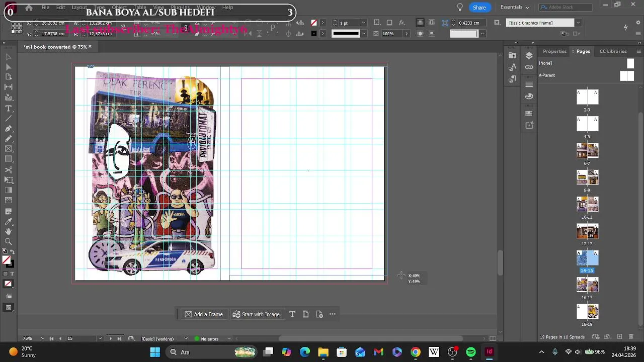Open File Explorer from the taskbar

click(323, 352)
